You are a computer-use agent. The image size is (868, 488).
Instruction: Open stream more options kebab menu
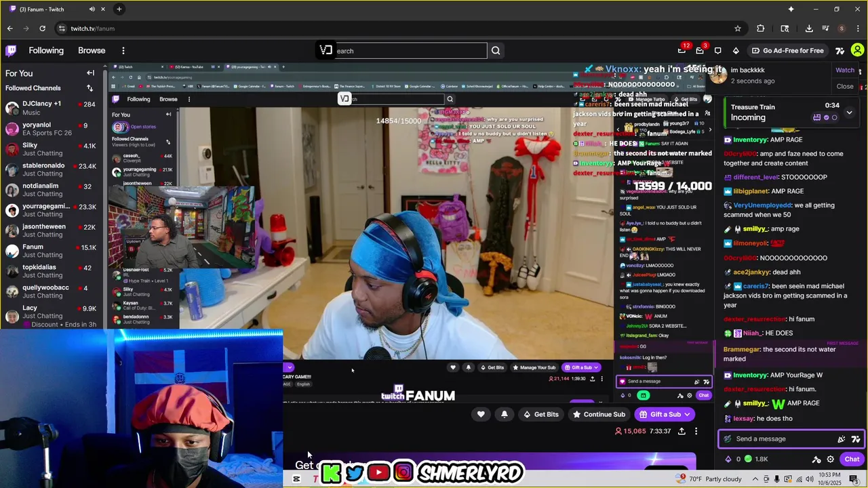click(696, 431)
